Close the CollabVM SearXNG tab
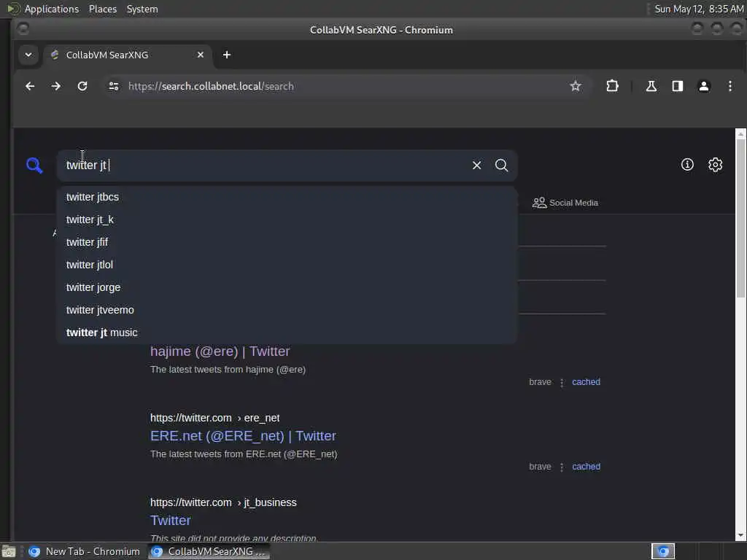The height and width of the screenshot is (560, 747). point(201,55)
